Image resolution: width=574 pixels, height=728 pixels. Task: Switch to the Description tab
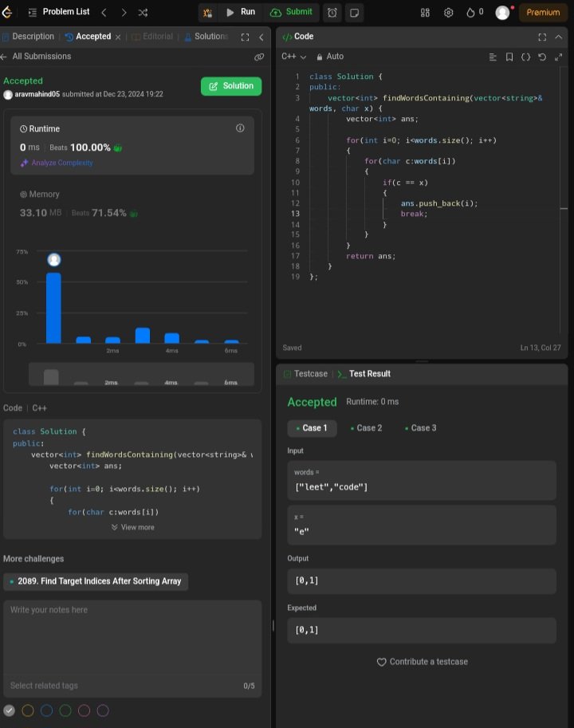pos(29,37)
